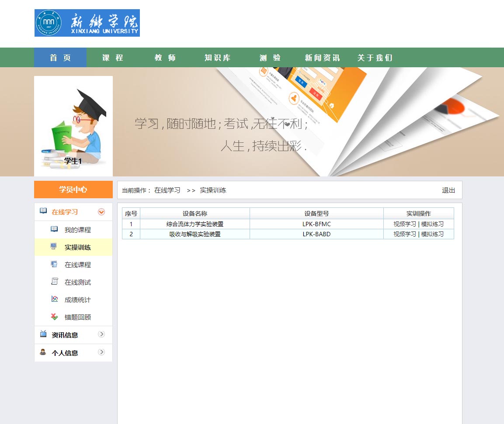Click the checkmark icon beside 错题回顾

point(54,317)
